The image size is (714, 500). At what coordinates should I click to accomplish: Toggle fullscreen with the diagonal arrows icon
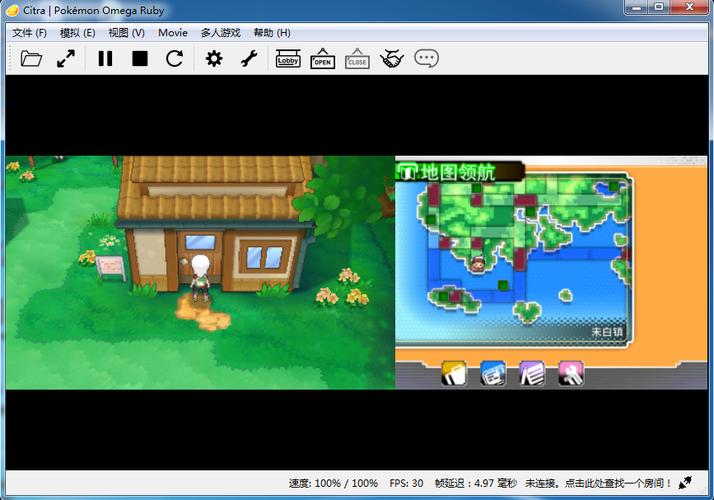tap(66, 59)
